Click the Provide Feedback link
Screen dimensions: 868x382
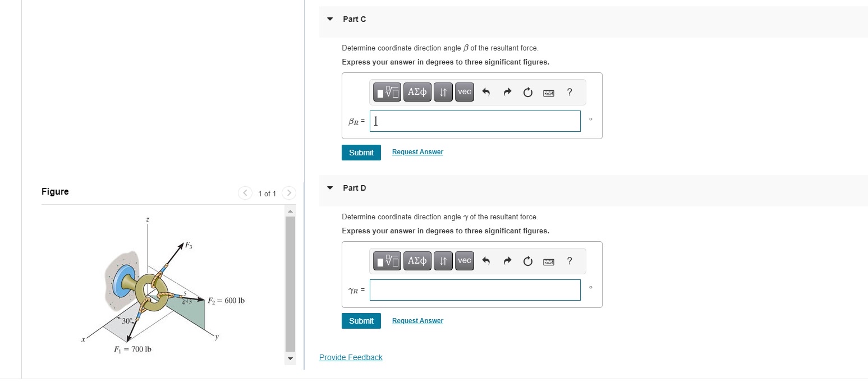tap(351, 357)
